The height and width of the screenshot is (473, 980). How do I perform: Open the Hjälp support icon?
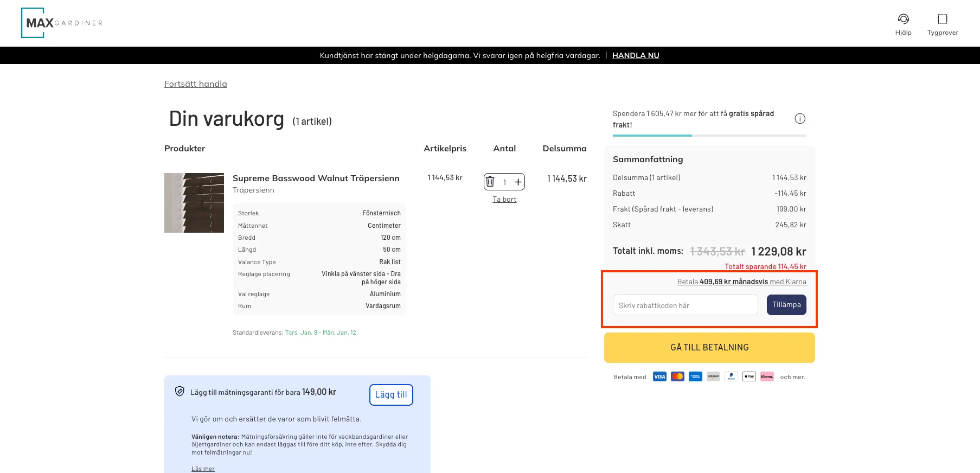(903, 19)
